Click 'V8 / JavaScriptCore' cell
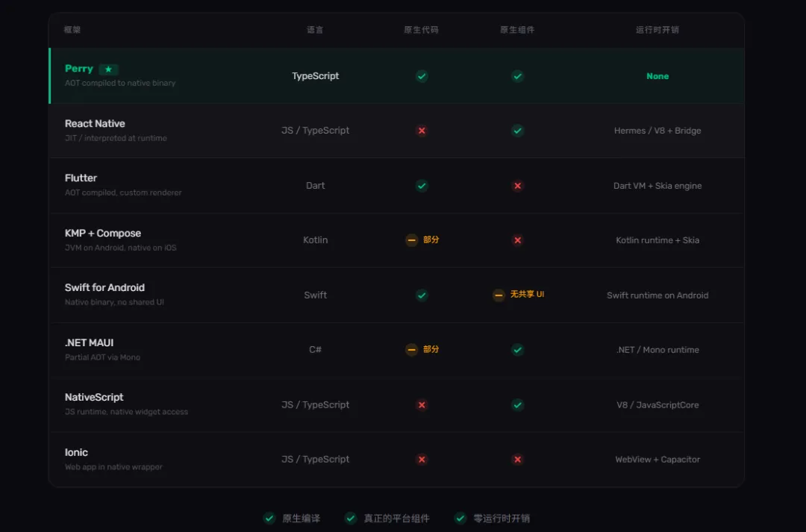Image resolution: width=806 pixels, height=532 pixels. tap(657, 405)
